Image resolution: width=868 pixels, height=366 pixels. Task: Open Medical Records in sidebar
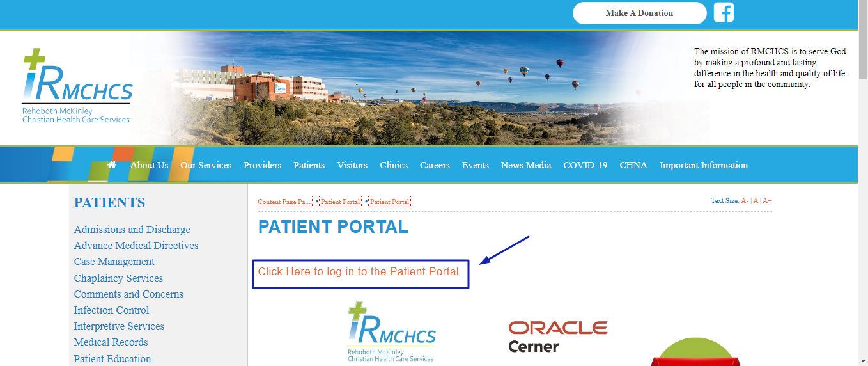pyautogui.click(x=111, y=342)
